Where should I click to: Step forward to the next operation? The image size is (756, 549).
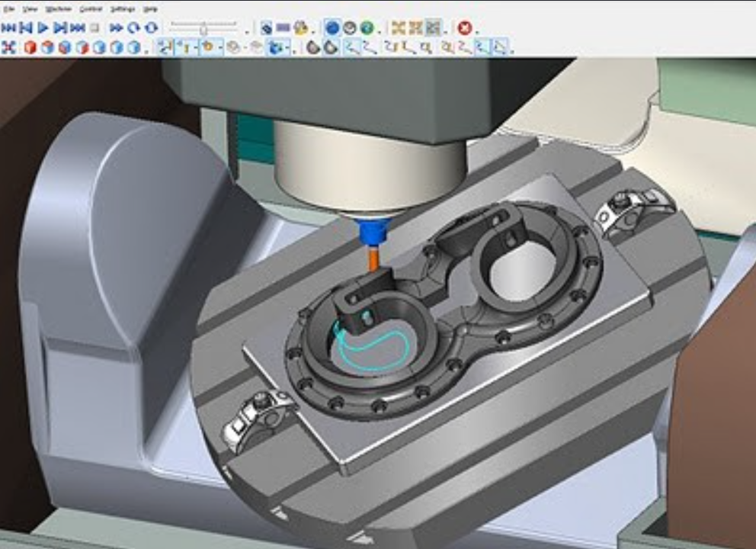pos(60,28)
